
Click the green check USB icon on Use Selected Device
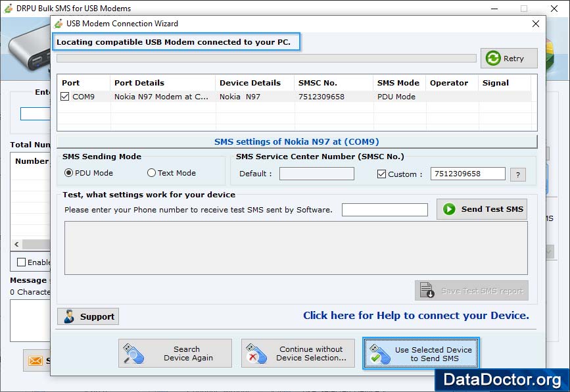tap(380, 354)
